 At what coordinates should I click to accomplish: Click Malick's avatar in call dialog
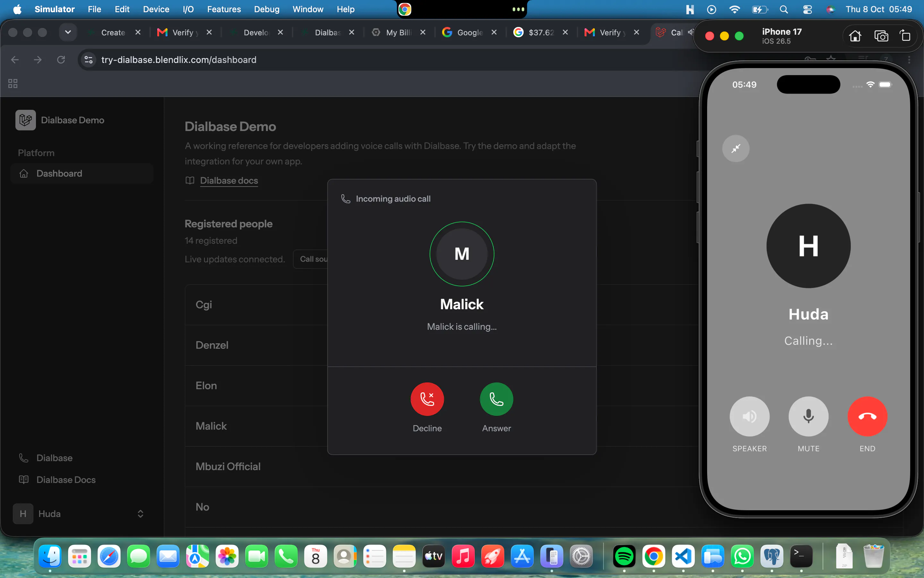462,254
